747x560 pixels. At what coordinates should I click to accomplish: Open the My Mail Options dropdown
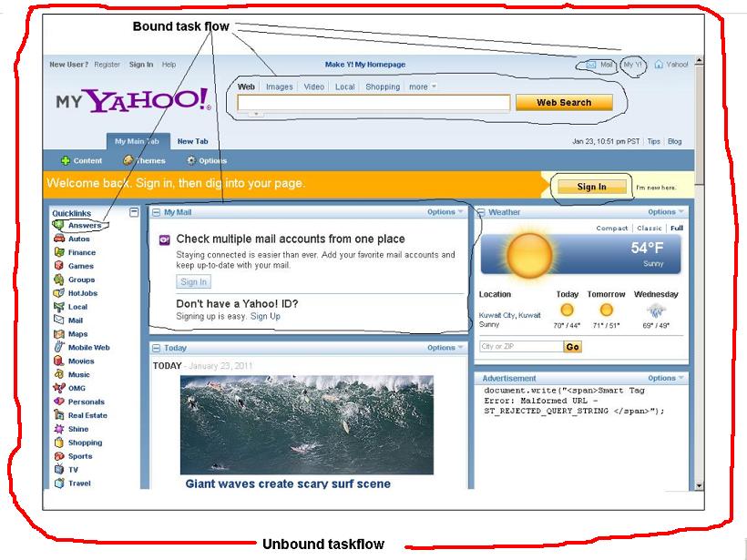pyautogui.click(x=445, y=212)
